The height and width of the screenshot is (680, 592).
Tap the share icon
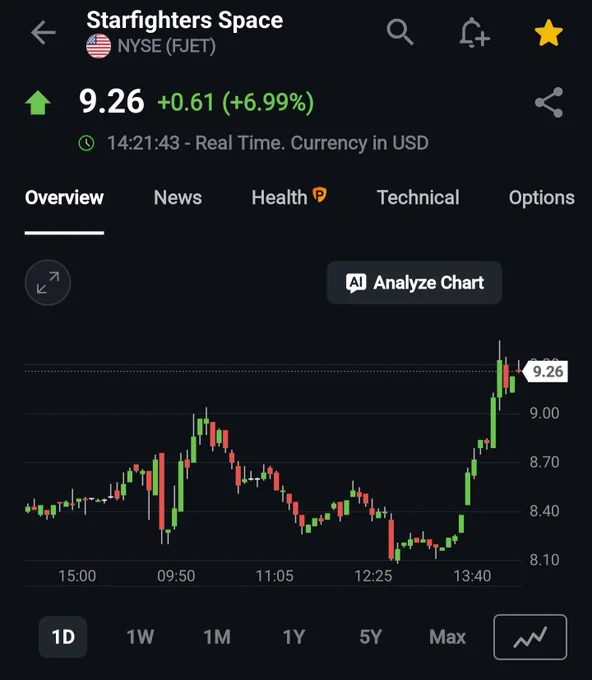549,103
